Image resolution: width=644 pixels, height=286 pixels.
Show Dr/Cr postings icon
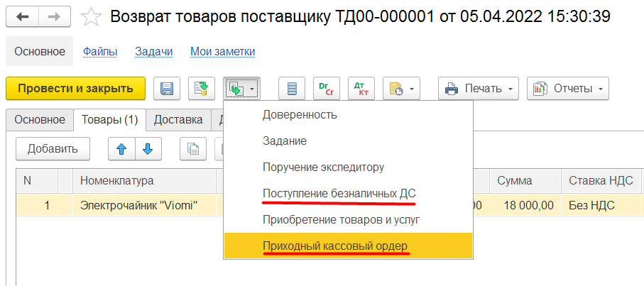click(327, 88)
